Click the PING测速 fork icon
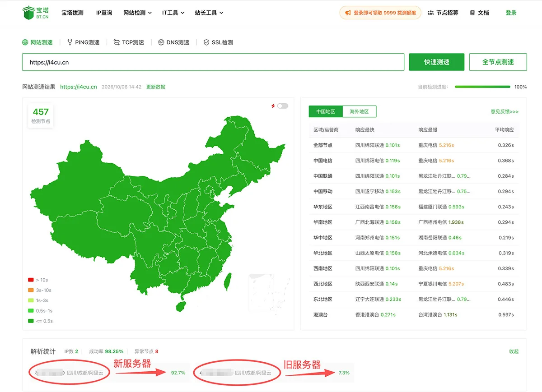 click(70, 42)
